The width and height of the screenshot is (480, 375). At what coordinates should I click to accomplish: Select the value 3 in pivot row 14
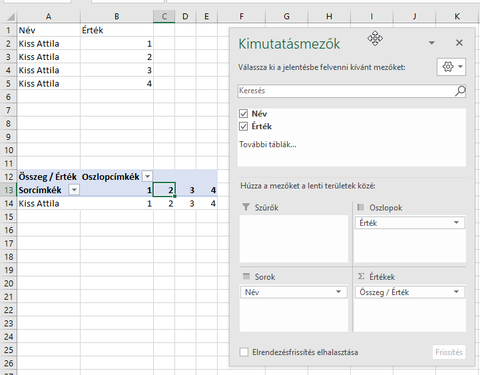coord(185,203)
